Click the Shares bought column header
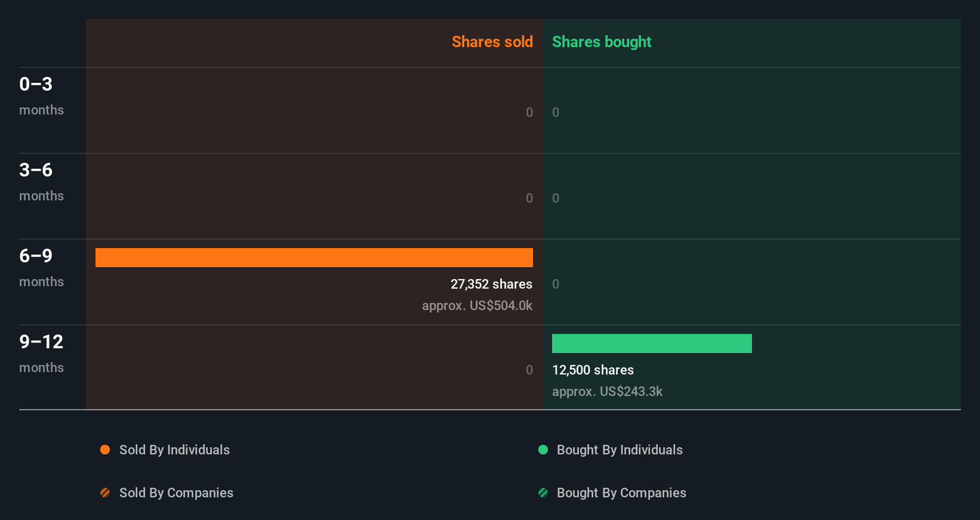 (x=602, y=42)
